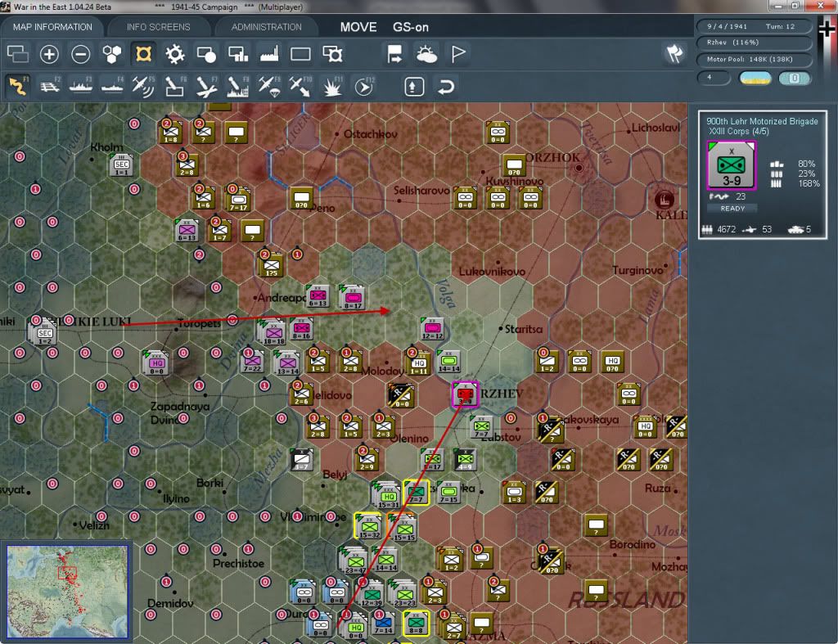Screen dimensions: 838x644
Task: Select the 23=47 unit stack
Action: click(x=354, y=561)
